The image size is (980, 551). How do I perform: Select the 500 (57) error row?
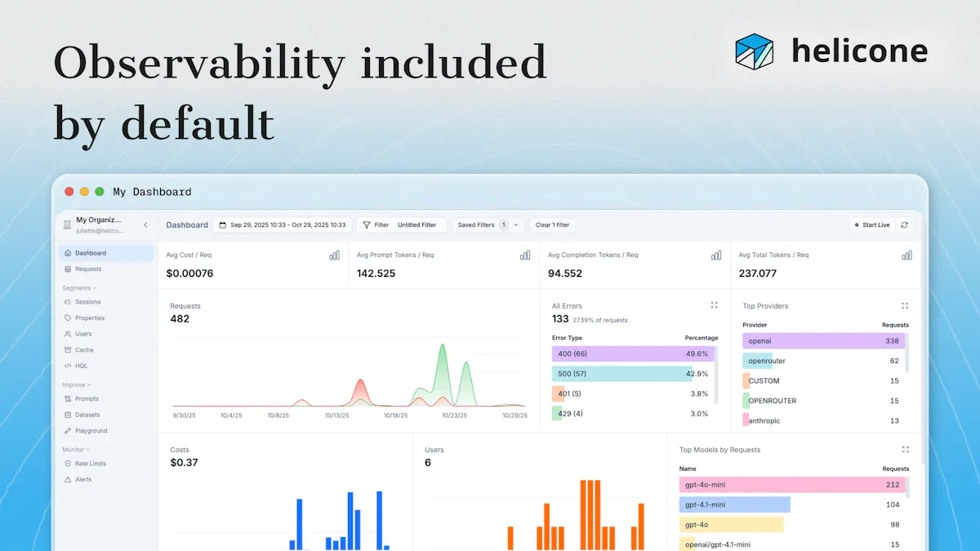pos(632,374)
